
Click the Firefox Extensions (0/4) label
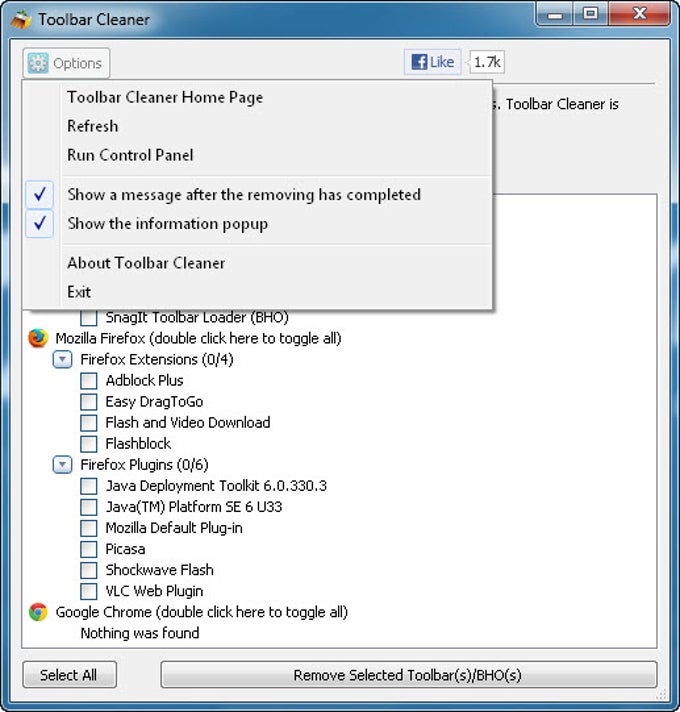pyautogui.click(x=157, y=360)
